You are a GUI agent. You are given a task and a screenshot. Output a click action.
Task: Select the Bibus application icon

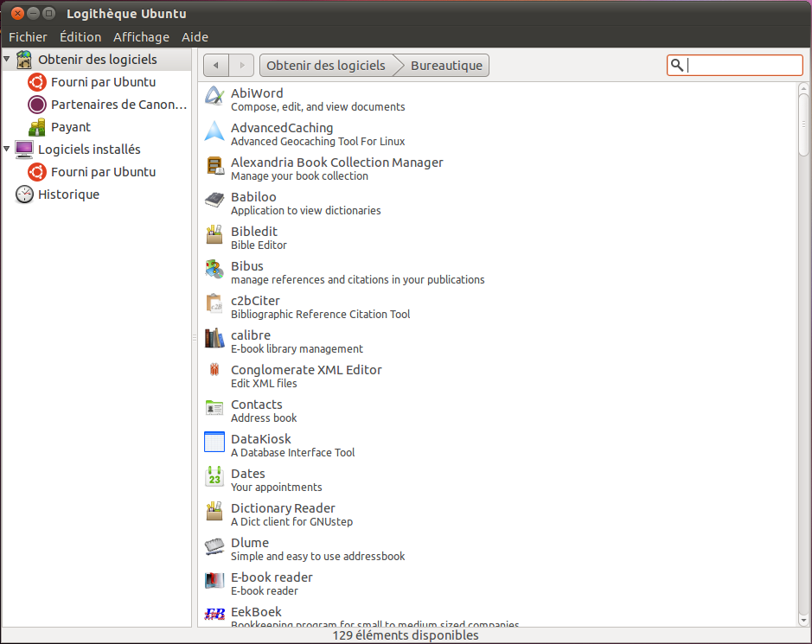pos(214,269)
